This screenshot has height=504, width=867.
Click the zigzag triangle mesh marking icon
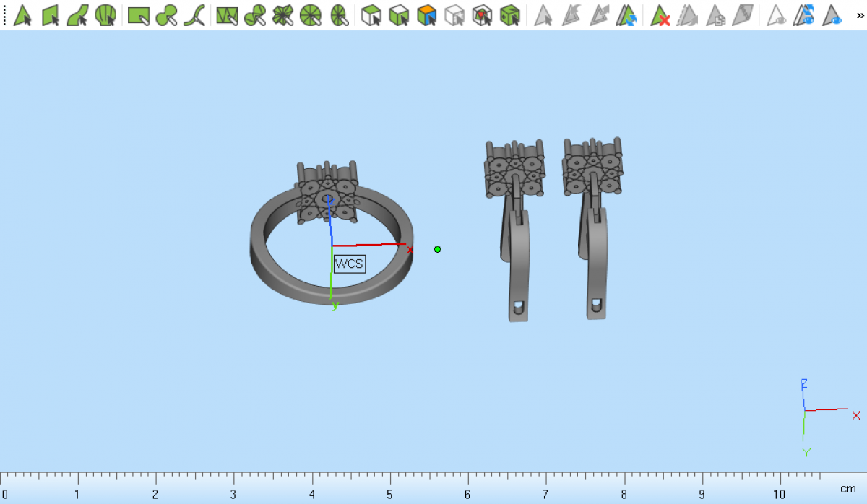pyautogui.click(x=227, y=15)
